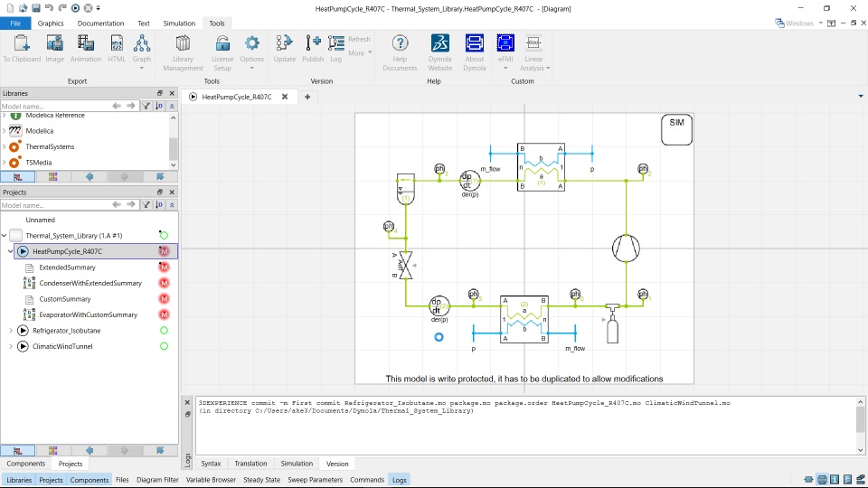868x488 pixels.
Task: Click the Libraries Model name search field
Action: [54, 106]
